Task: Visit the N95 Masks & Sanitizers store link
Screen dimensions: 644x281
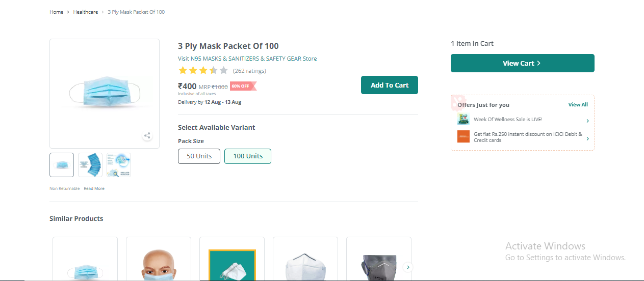Action: pyautogui.click(x=247, y=59)
